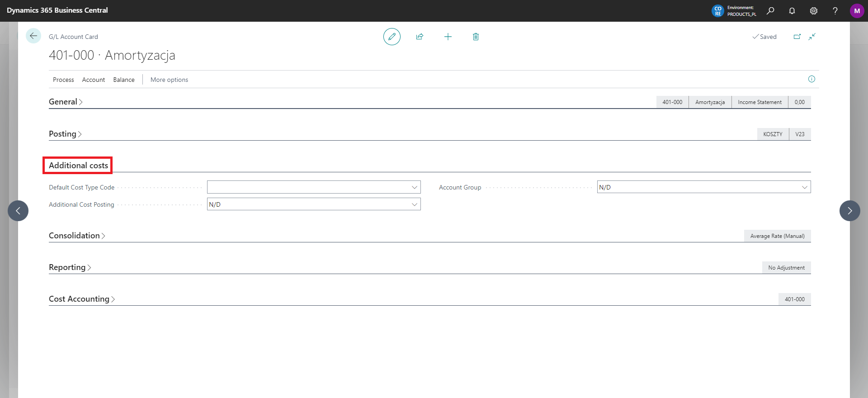The width and height of the screenshot is (868, 398).
Task: Click the trash delete icon
Action: point(476,37)
